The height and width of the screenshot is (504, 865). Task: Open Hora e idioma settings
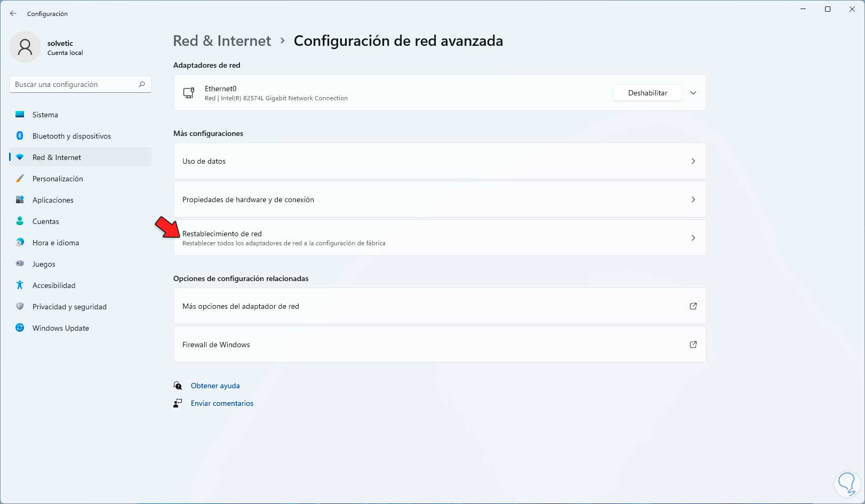[81, 243]
